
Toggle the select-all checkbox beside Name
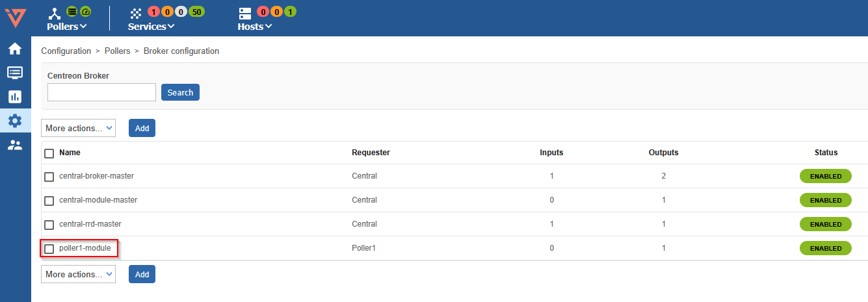point(49,153)
